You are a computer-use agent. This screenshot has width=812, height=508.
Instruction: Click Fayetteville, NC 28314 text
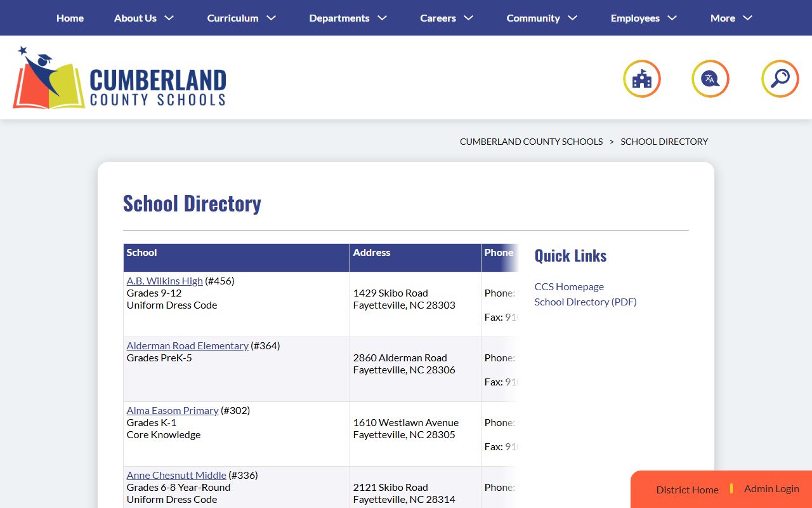404,499
